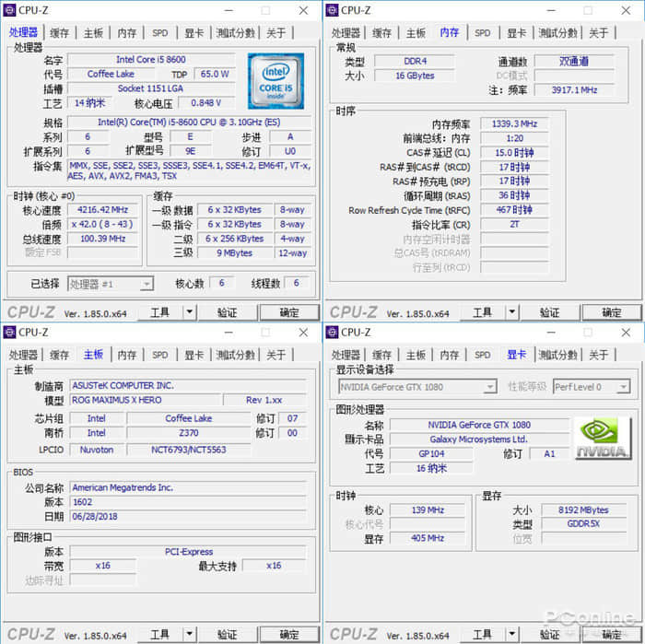This screenshot has height=644, width=645.
Task: Click 验证 button in the memory window
Action: [549, 312]
